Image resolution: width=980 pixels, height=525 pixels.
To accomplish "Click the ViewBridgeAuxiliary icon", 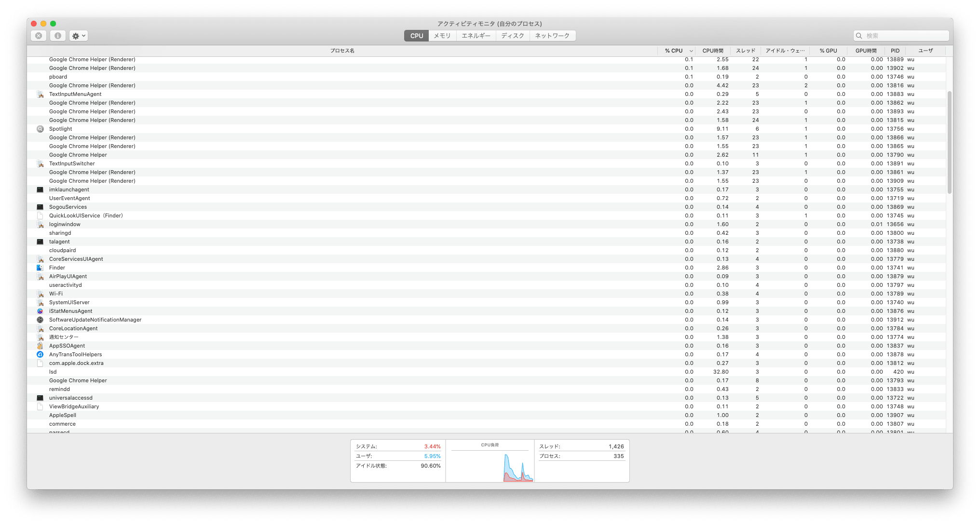I will (40, 406).
